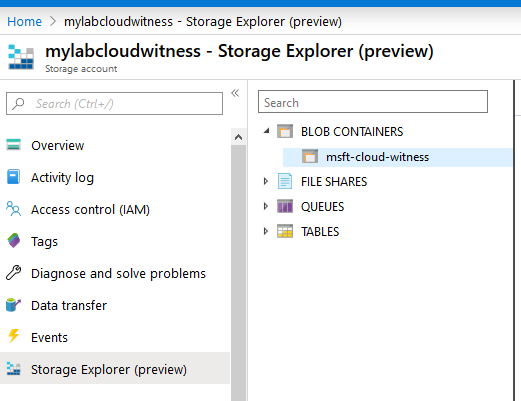
Task: Click the BLOB CONTAINERS folder icon
Action: 285,131
